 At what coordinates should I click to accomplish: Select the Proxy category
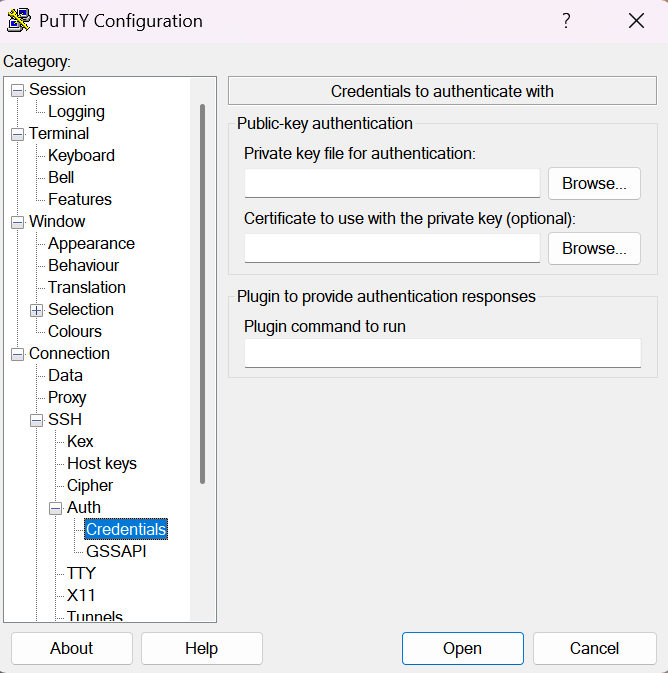tap(67, 397)
